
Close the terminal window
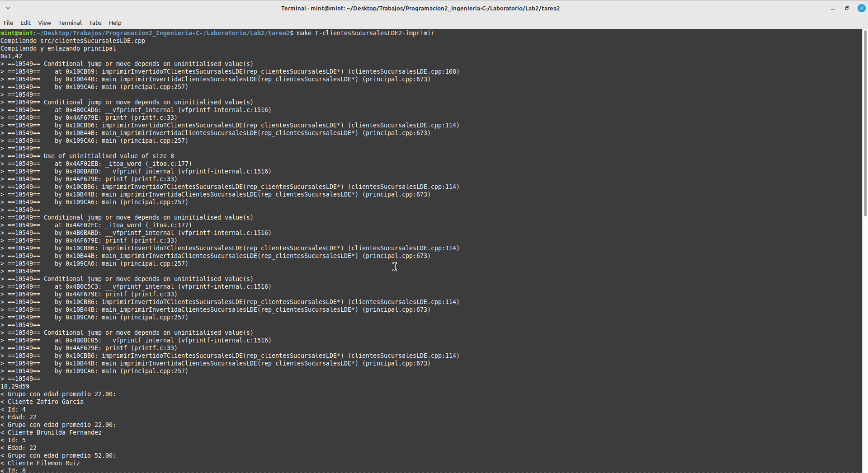pyautogui.click(x=862, y=8)
